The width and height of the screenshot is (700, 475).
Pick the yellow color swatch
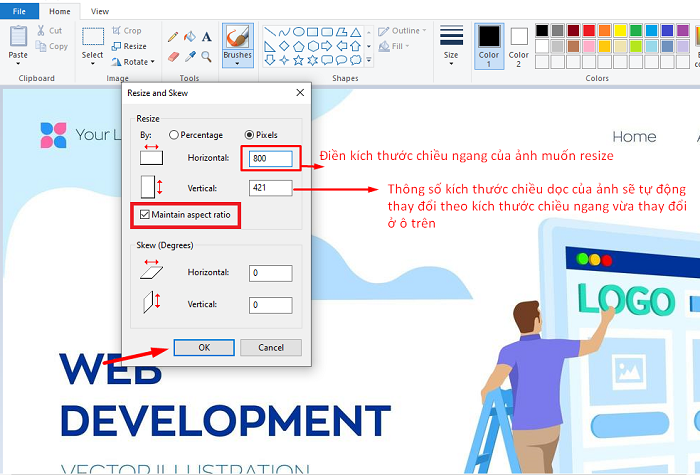point(620,30)
